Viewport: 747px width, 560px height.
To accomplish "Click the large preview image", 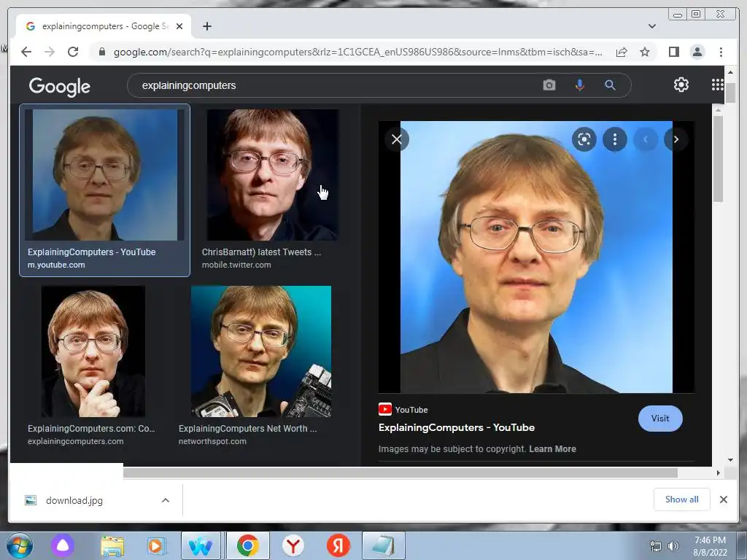I will pyautogui.click(x=536, y=257).
